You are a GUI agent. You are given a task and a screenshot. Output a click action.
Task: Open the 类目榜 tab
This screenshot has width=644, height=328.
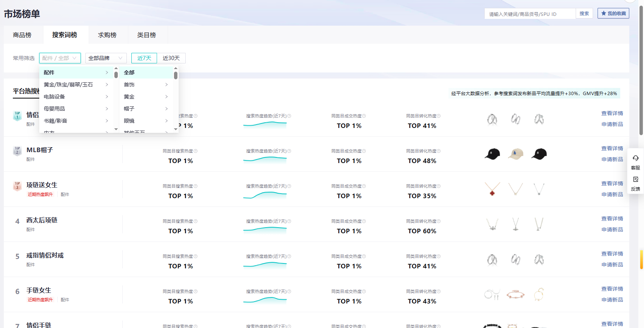[146, 35]
